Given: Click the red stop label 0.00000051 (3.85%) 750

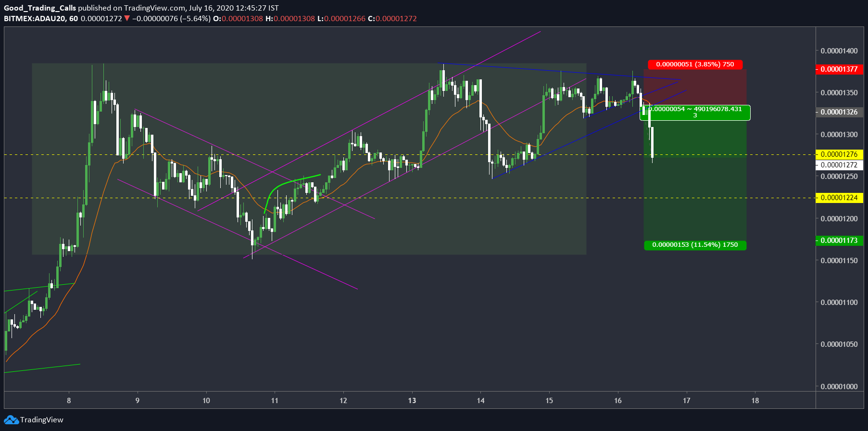Looking at the screenshot, I should [x=695, y=64].
